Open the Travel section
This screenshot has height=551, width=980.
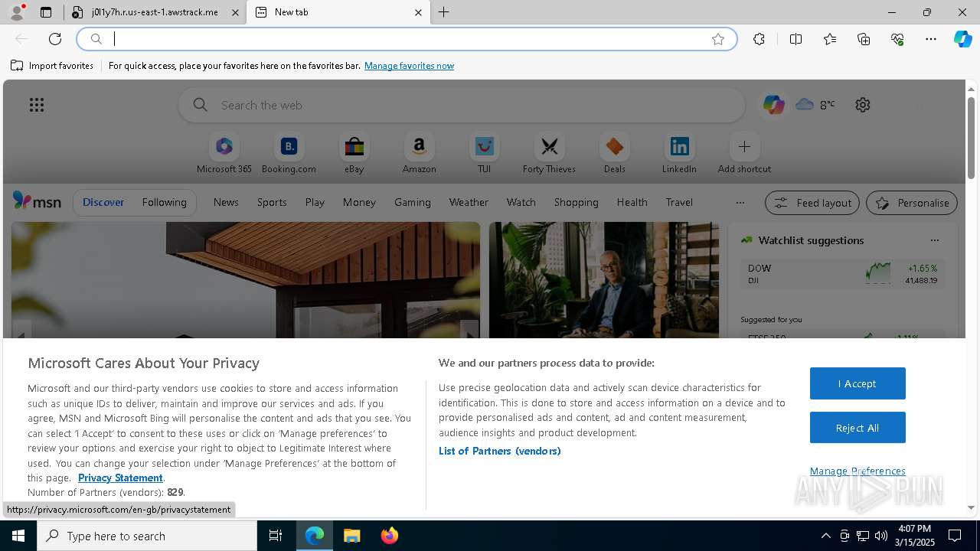pyautogui.click(x=679, y=202)
